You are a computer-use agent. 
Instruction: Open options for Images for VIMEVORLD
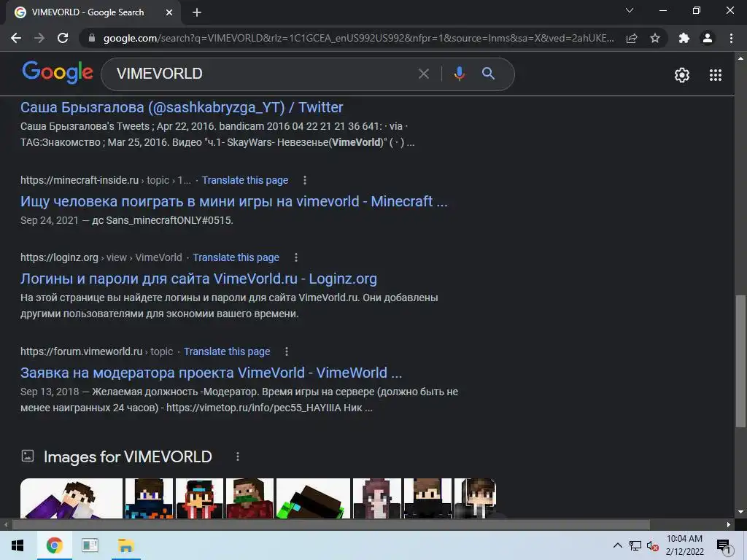coord(238,456)
